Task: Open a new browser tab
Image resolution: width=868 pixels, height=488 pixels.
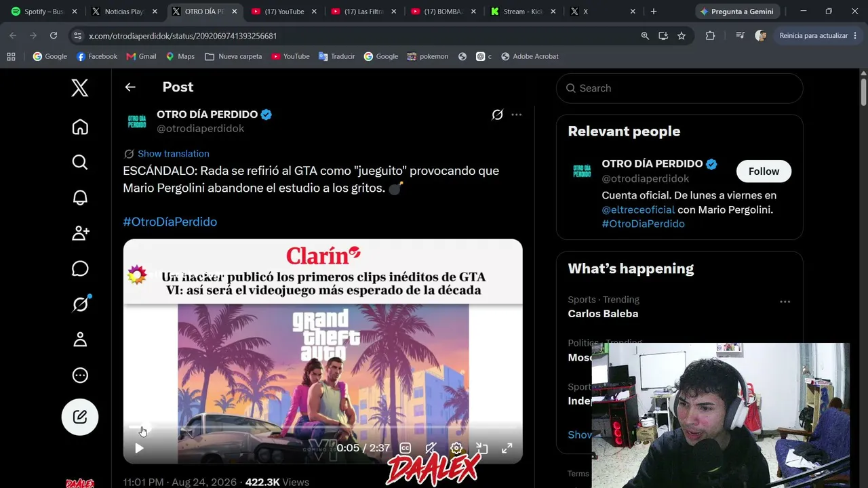Action: pyautogui.click(x=654, y=12)
